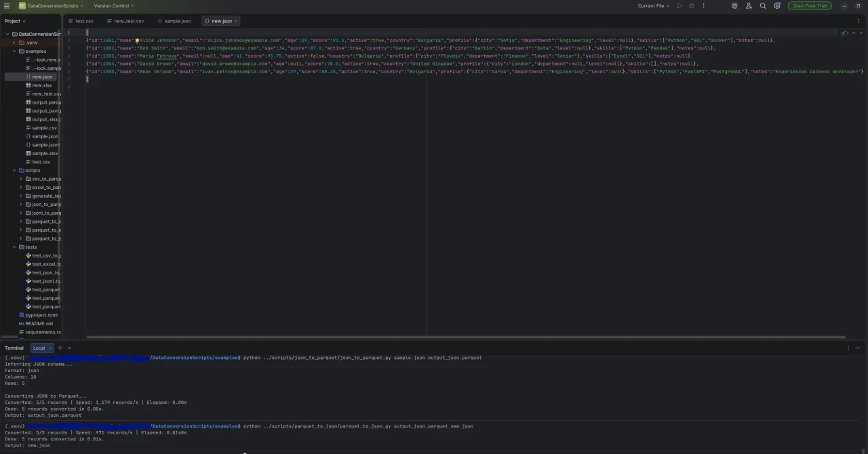Add a new terminal session
This screenshot has height=454, width=868.
pyautogui.click(x=60, y=348)
